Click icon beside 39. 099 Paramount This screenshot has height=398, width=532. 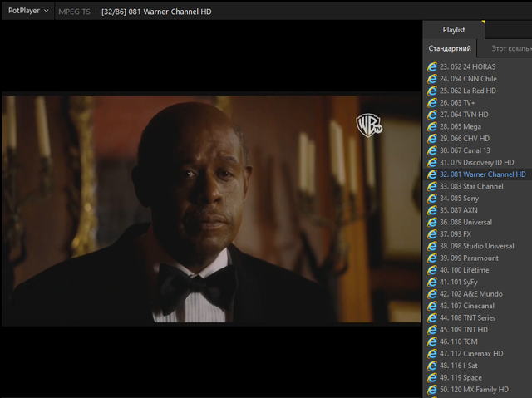click(x=432, y=258)
